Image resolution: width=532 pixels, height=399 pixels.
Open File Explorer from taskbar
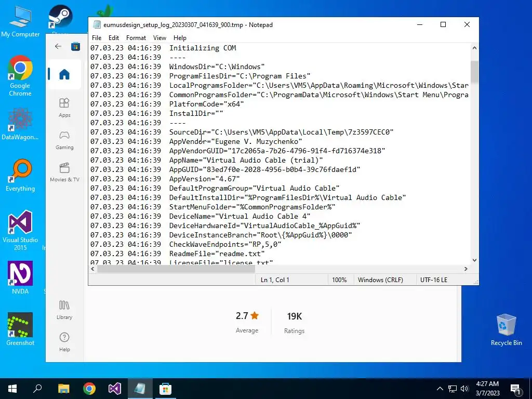63,389
